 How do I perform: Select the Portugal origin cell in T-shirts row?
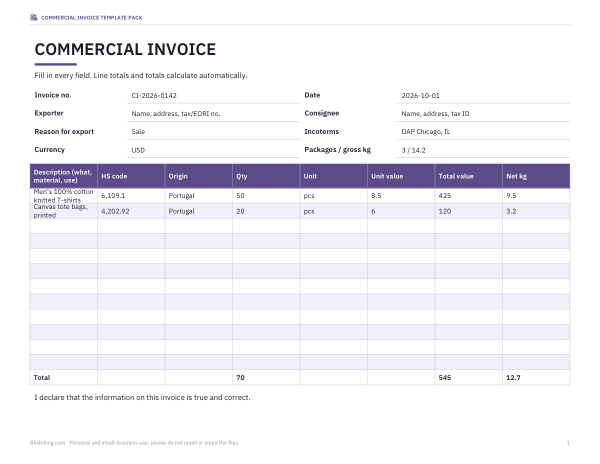point(199,196)
